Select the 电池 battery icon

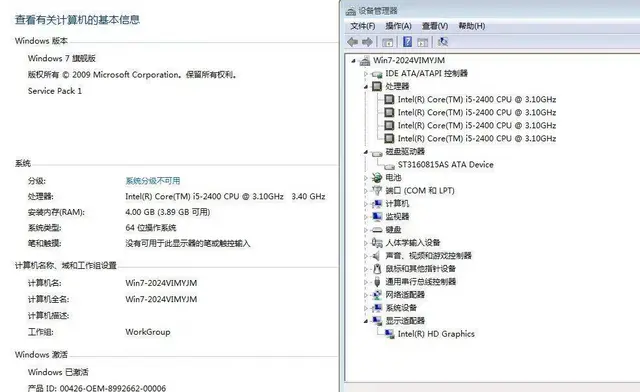click(377, 178)
